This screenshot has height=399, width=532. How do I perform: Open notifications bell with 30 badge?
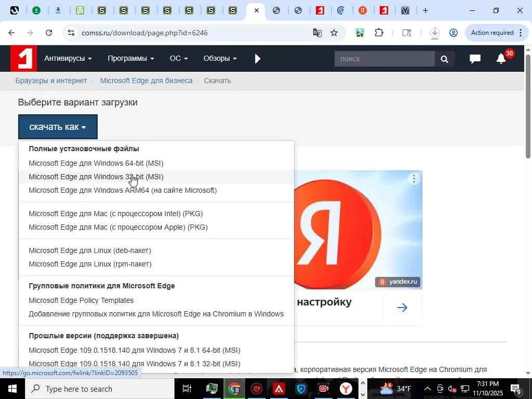tap(501, 59)
